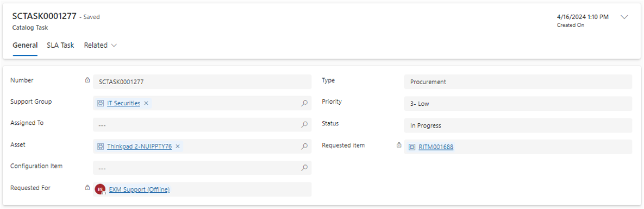The image size is (644, 209).
Task: Click the entity icon before RITM001688
Action: [x=412, y=147]
